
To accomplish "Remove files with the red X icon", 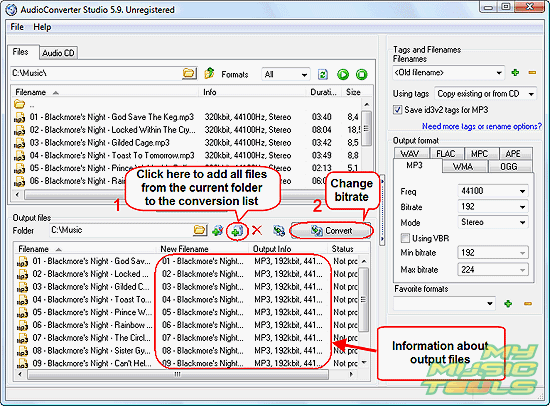I will (x=257, y=231).
